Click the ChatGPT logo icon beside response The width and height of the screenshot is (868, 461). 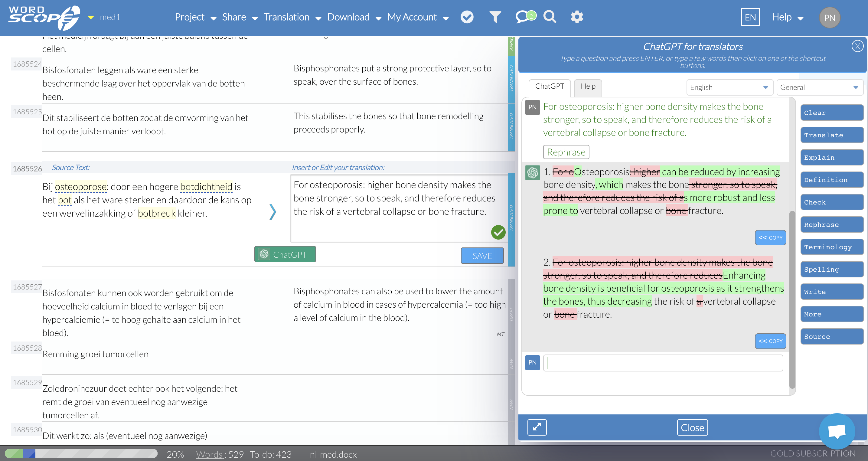click(532, 173)
